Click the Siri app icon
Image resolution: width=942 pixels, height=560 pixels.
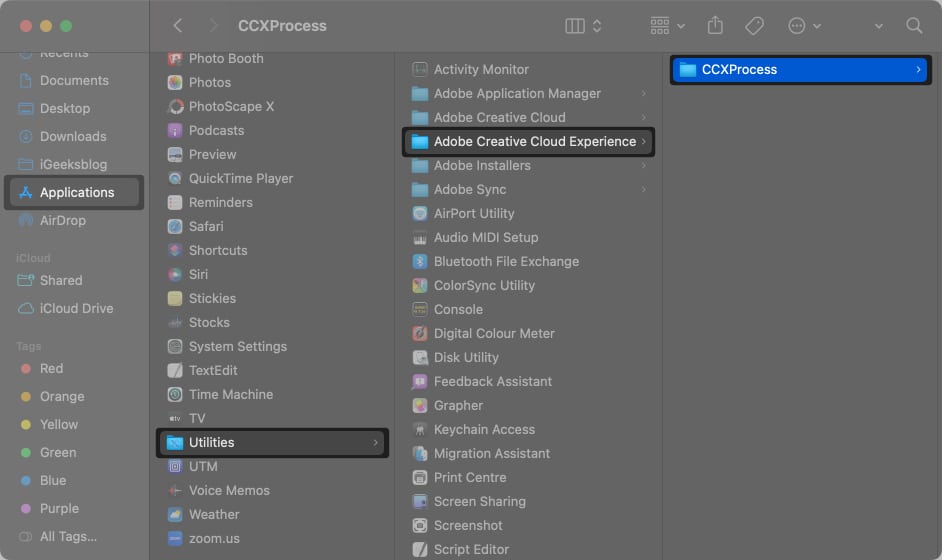[175, 275]
